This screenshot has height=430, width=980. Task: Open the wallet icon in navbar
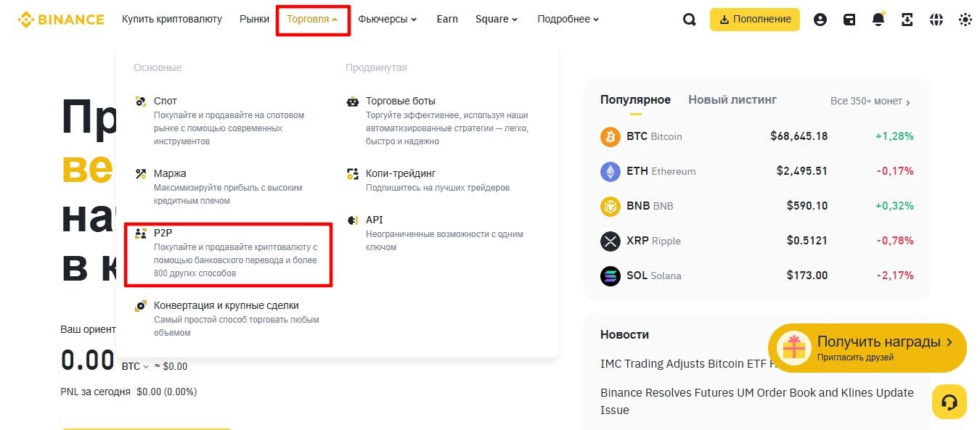(x=849, y=20)
